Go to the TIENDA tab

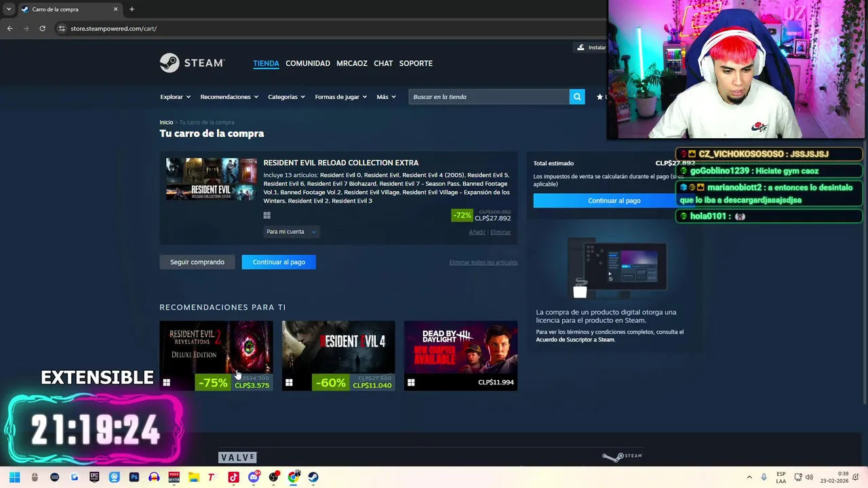(x=266, y=63)
